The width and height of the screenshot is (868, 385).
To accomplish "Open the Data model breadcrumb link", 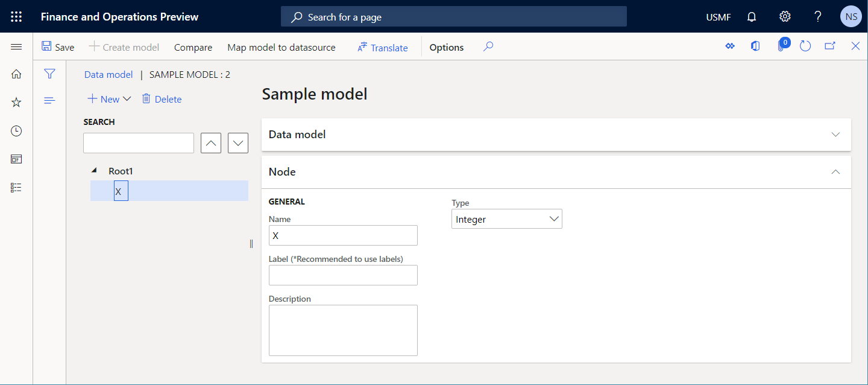I will point(108,74).
